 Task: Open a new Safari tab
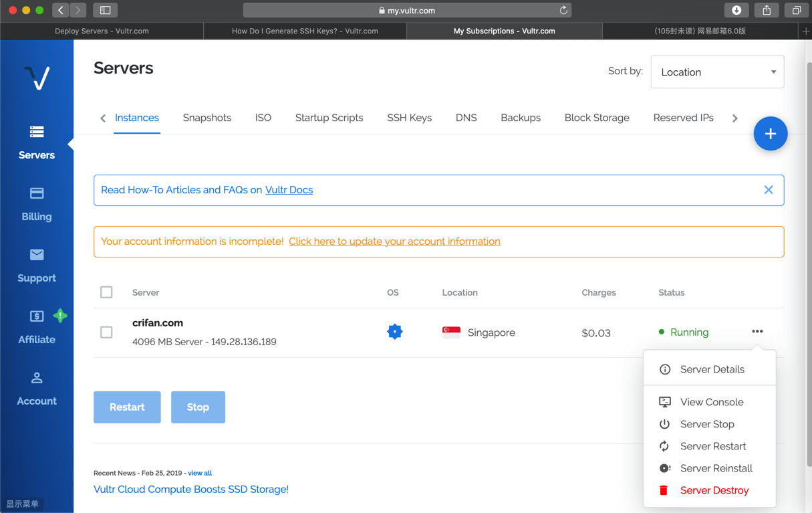805,31
